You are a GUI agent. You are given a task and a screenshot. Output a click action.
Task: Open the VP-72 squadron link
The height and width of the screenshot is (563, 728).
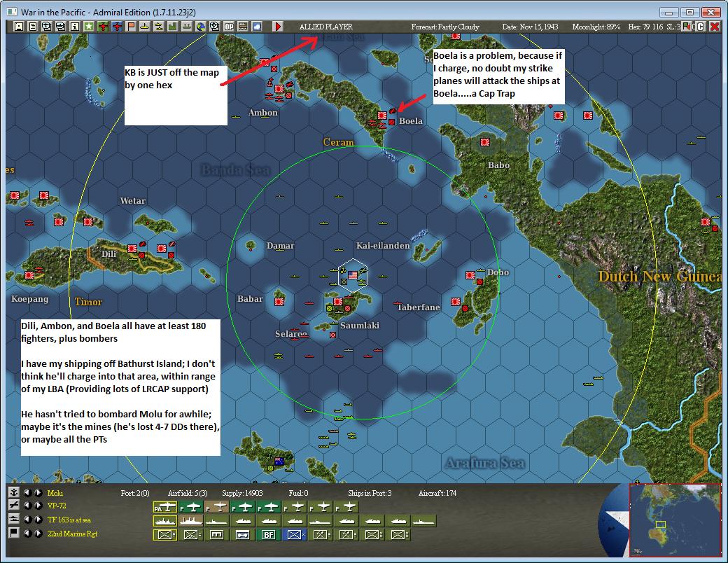pos(57,506)
